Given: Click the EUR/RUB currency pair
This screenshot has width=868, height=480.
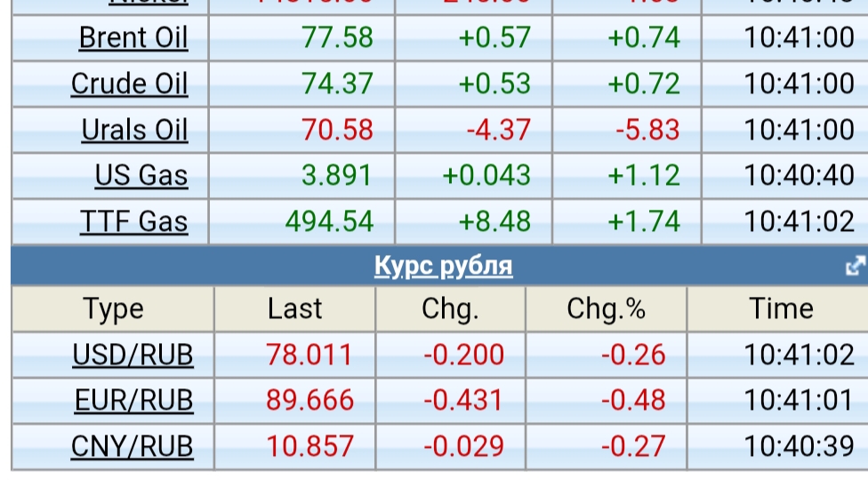Looking at the screenshot, I should coord(133,400).
